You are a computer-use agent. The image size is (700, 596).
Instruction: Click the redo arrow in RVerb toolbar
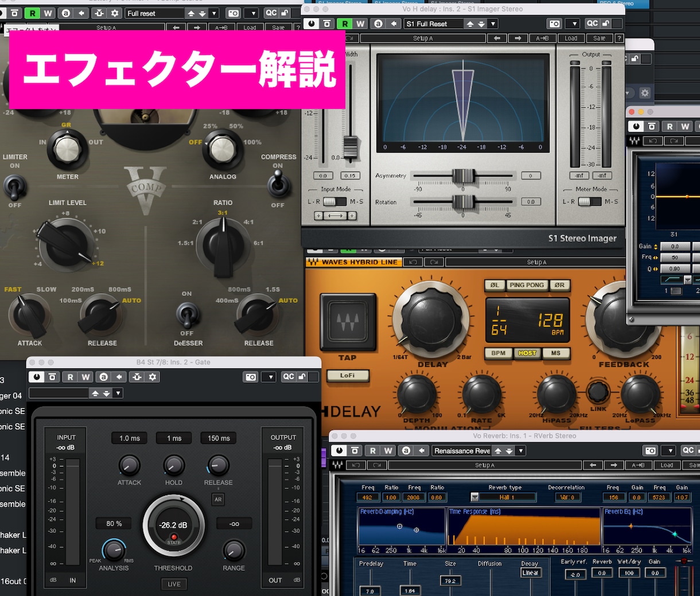pos(378,465)
